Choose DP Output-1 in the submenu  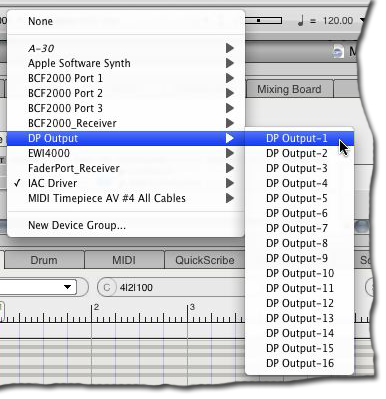[299, 138]
